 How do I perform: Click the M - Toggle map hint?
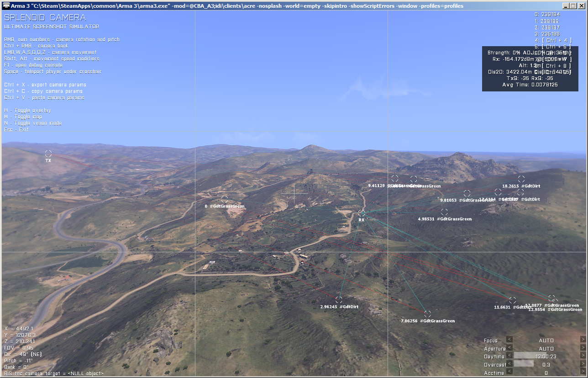(24, 117)
